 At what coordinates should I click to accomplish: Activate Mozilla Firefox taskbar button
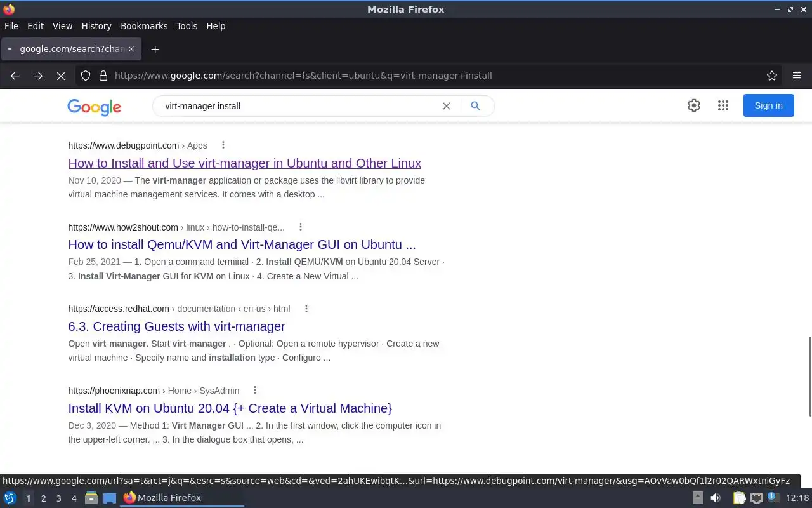(182, 498)
